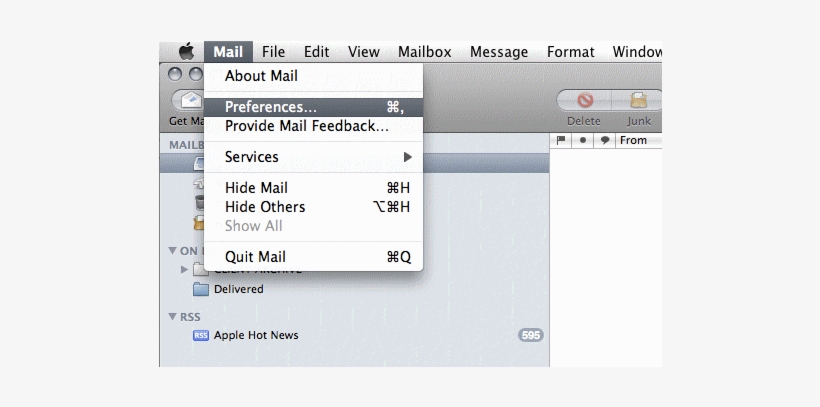Click the RSS section label
Image resolution: width=820 pixels, height=407 pixels.
point(190,317)
